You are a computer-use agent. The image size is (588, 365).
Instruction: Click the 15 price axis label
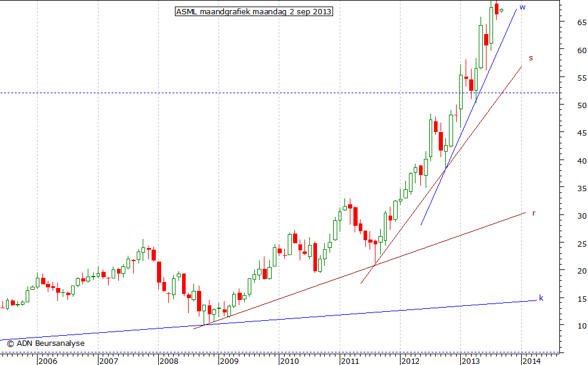click(581, 299)
